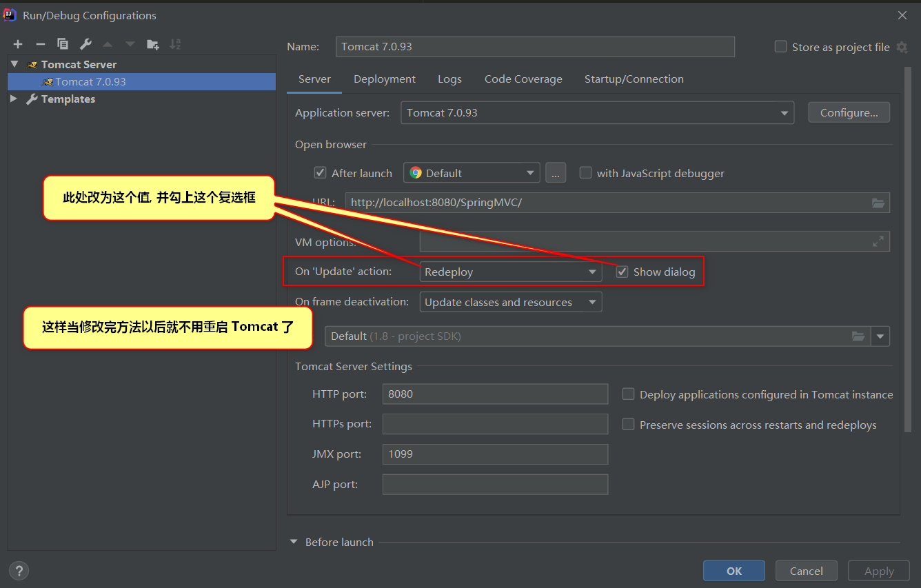Open On frame deactivation dropdown
Screen dimensions: 921x588
tap(510, 302)
